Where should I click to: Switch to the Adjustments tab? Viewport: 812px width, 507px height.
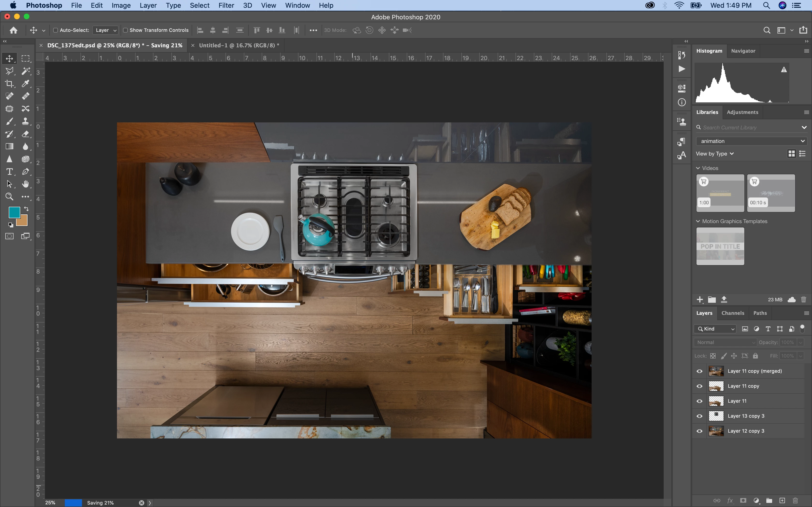click(742, 112)
